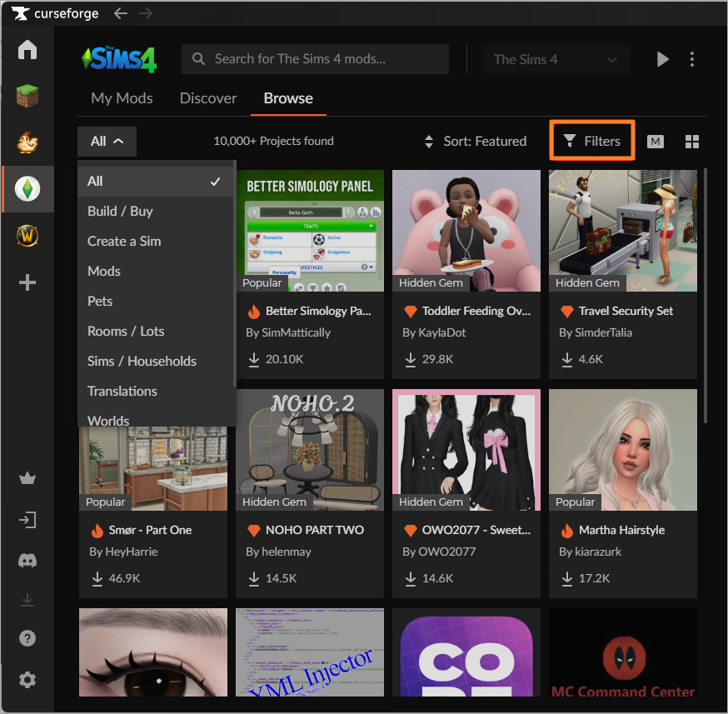Screen dimensions: 728x714
Task: Open the Stardew Valley chicken game icon
Action: (27, 142)
